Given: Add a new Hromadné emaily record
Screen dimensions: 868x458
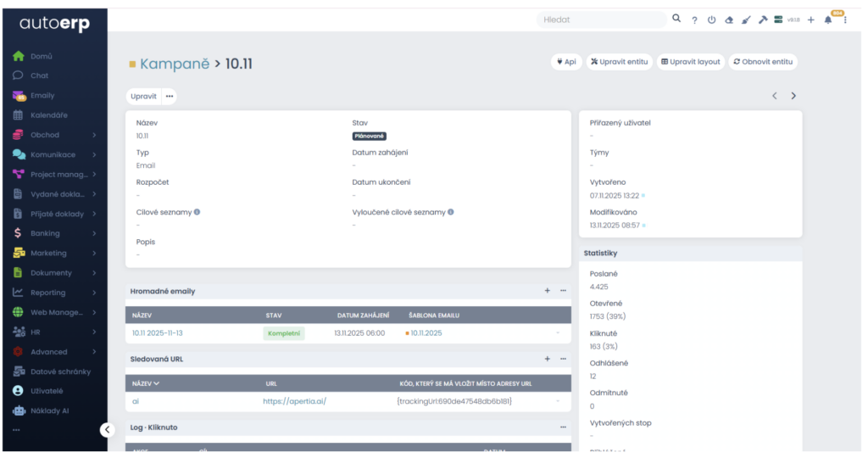Looking at the screenshot, I should [x=548, y=291].
